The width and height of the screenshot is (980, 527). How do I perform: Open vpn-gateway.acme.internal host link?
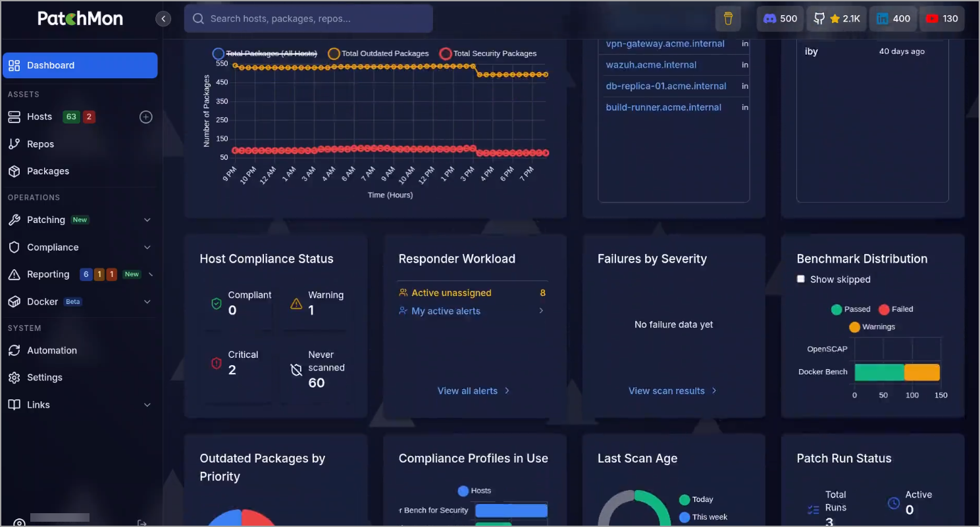(665, 43)
